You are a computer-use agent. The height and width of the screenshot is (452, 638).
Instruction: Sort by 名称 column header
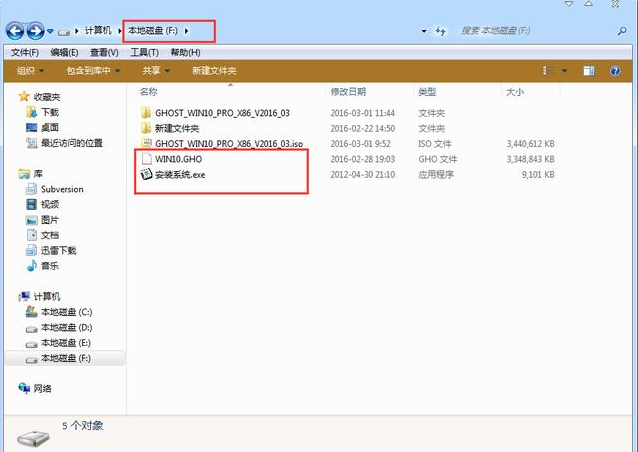click(149, 92)
